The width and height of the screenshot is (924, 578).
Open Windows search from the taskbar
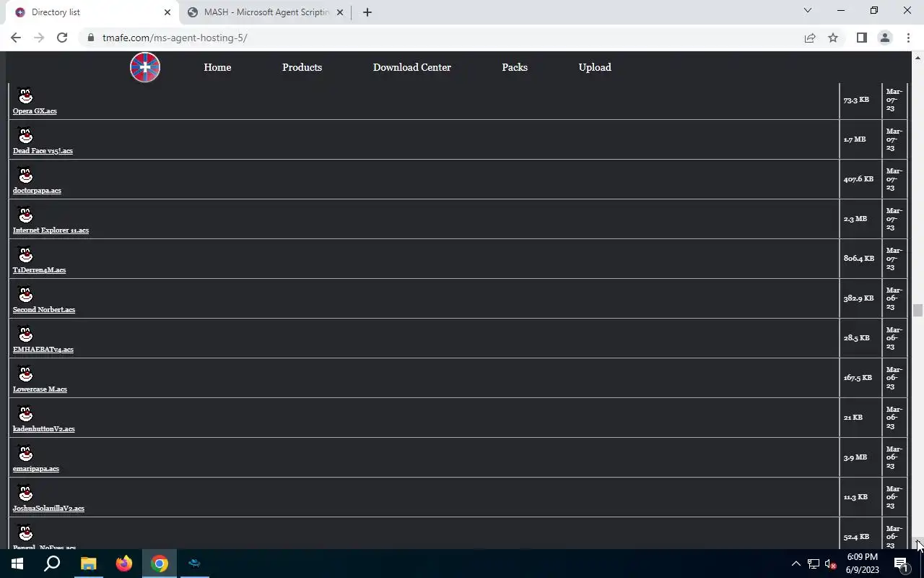[52, 564]
